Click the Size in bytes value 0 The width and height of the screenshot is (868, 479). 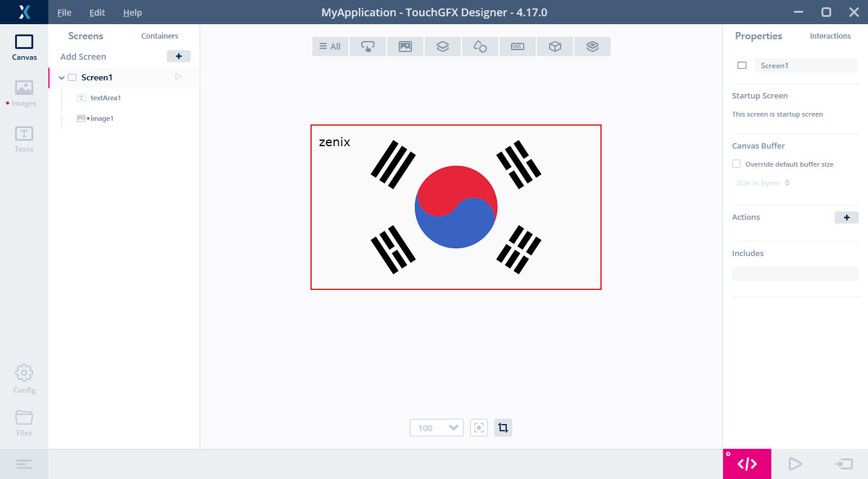tap(787, 183)
